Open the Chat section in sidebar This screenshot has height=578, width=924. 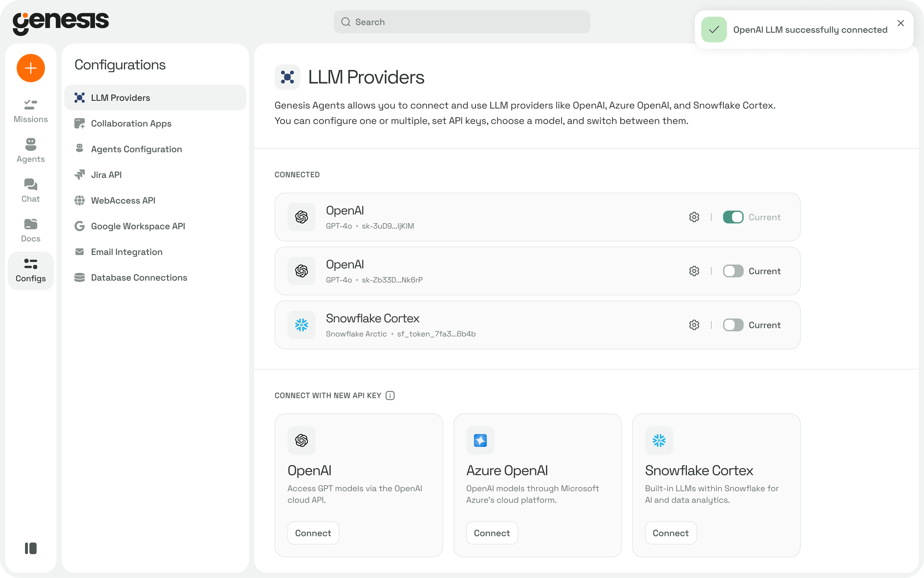pos(31,190)
